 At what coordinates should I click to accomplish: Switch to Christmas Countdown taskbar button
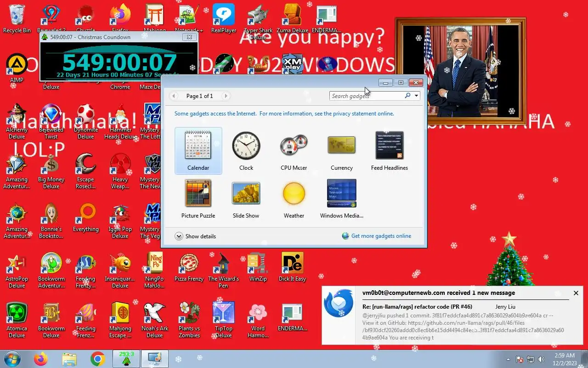126,359
